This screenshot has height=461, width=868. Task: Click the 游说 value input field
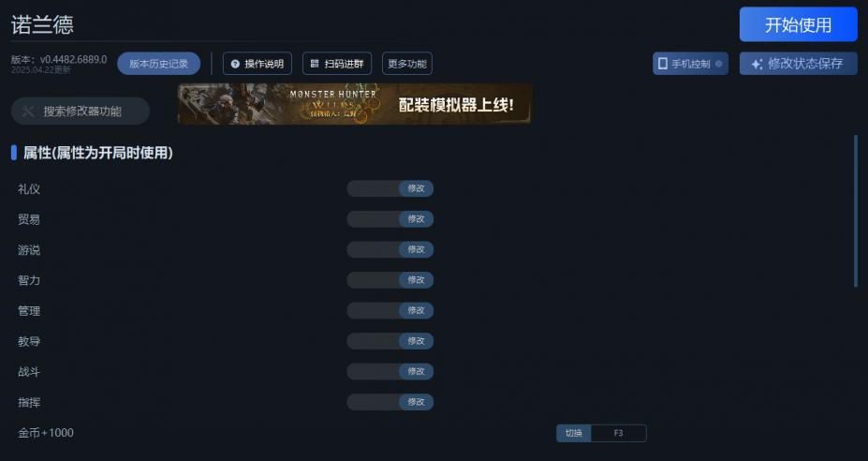coord(373,249)
